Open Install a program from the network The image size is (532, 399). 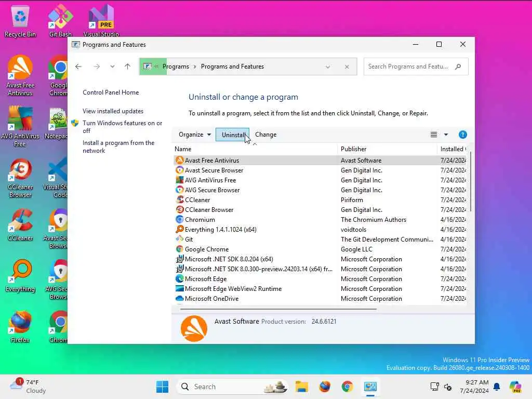[118, 147]
